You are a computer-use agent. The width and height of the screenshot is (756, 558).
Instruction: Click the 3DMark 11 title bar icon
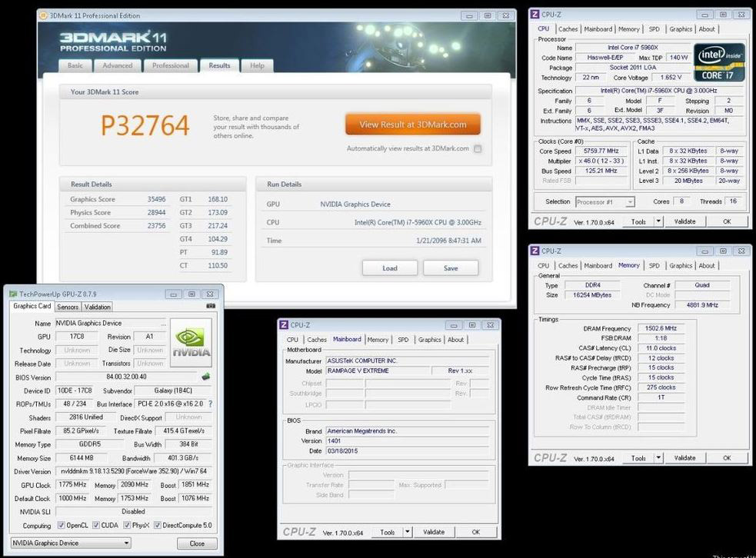click(43, 15)
